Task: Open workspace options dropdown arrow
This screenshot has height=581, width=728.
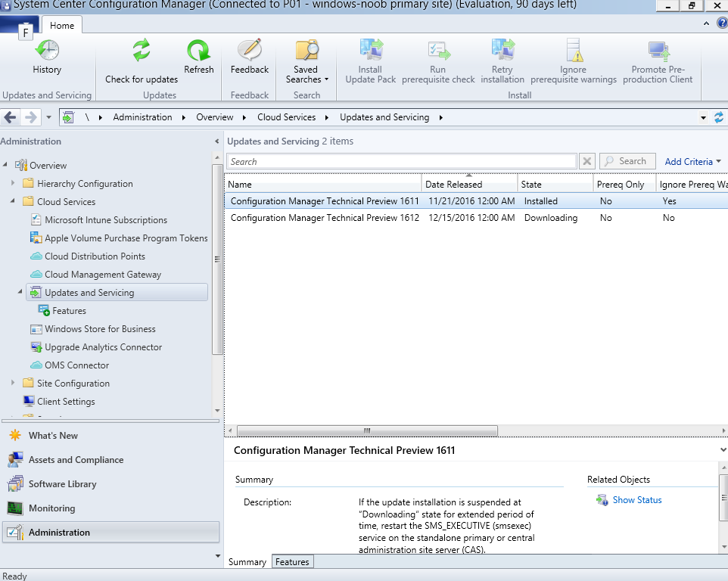Action: click(218, 556)
